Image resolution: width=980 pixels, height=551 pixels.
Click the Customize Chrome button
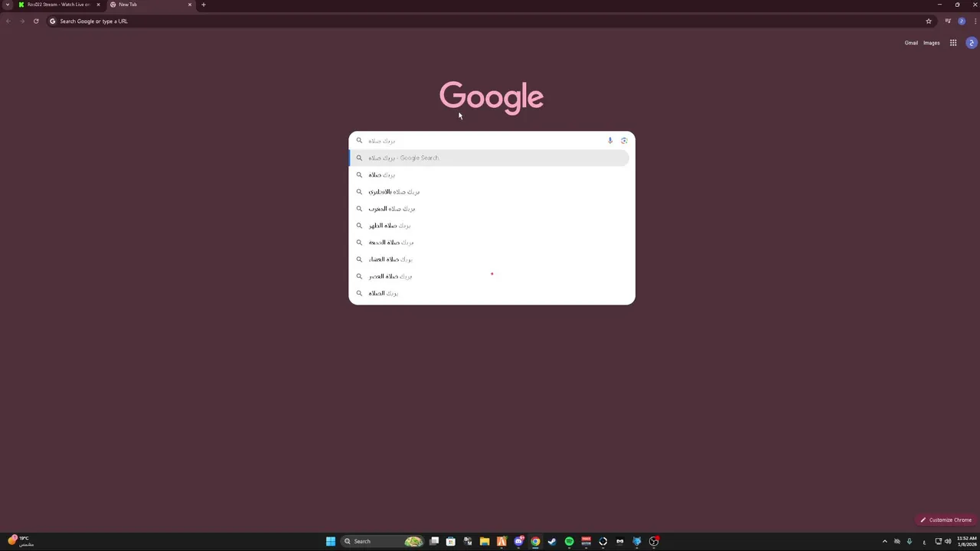pyautogui.click(x=946, y=520)
